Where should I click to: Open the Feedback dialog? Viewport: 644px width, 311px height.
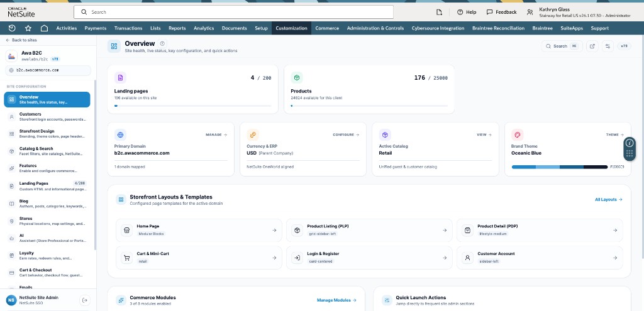click(501, 12)
